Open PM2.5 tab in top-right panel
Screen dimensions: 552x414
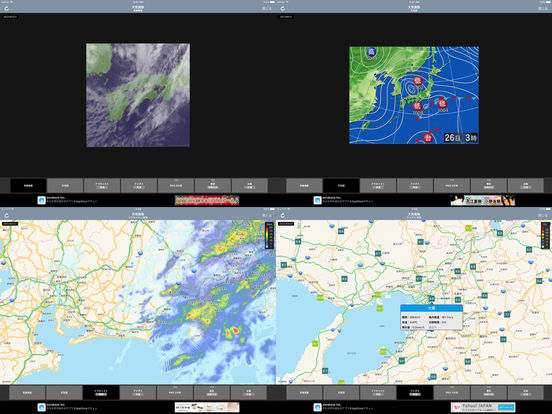click(452, 186)
